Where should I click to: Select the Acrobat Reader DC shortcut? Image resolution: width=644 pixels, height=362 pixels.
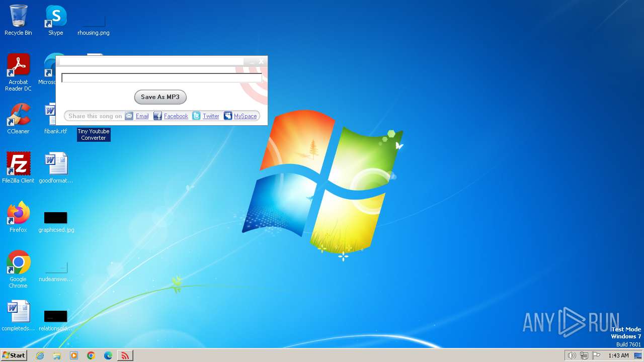point(18,73)
